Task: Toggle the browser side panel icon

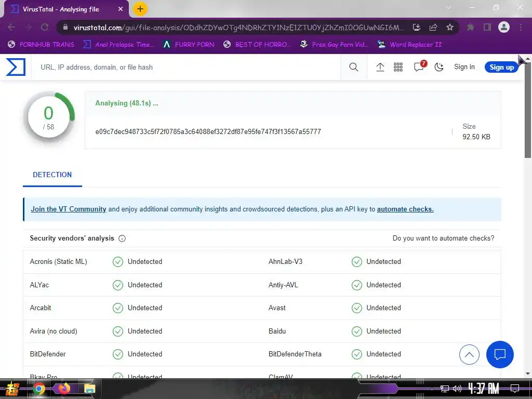Action: click(487, 27)
